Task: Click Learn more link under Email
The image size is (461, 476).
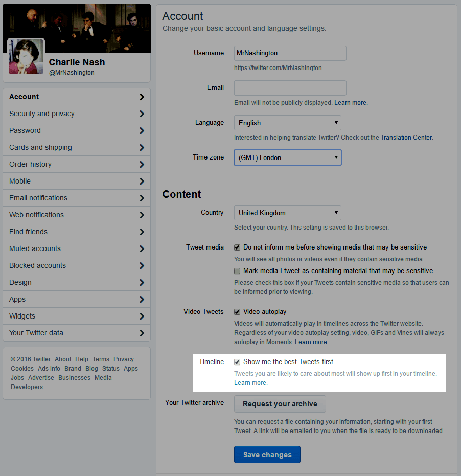Action: pos(350,103)
